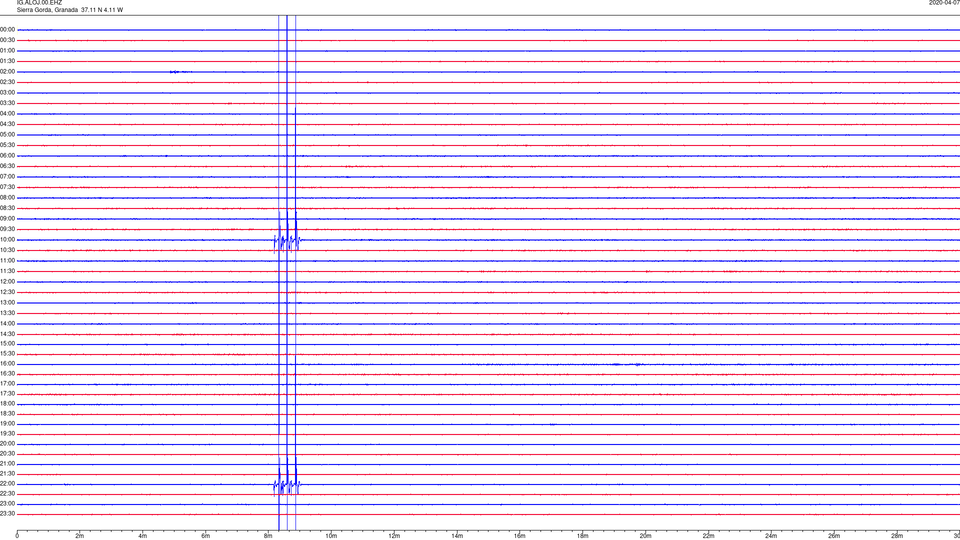Select the 08:00 trace time label
This screenshot has height=540, width=960.
pyautogui.click(x=7, y=198)
